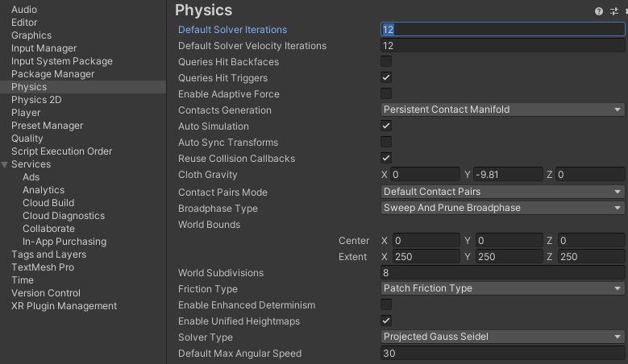Click World Bounds Center Y field

point(509,241)
